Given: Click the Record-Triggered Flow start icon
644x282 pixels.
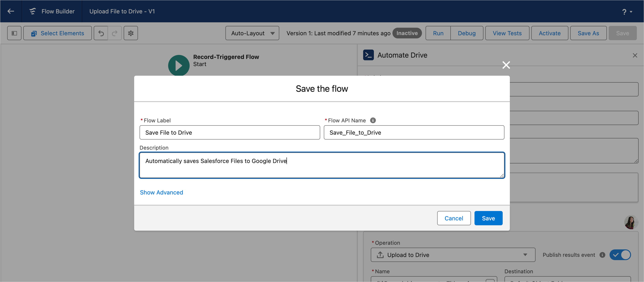Looking at the screenshot, I should tap(178, 65).
